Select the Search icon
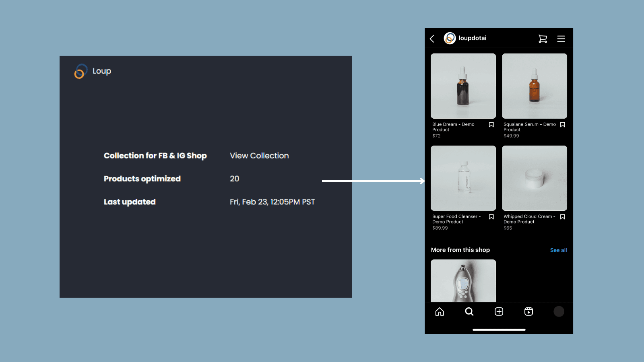The width and height of the screenshot is (644, 362). 469,311
